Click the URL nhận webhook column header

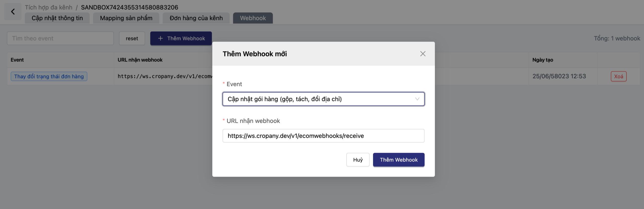coord(140,60)
